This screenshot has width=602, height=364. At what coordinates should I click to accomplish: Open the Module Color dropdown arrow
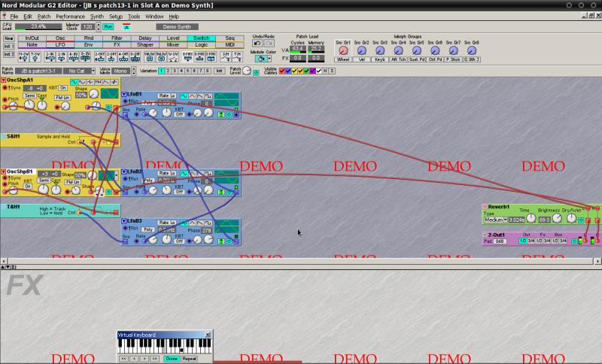pos(269,59)
